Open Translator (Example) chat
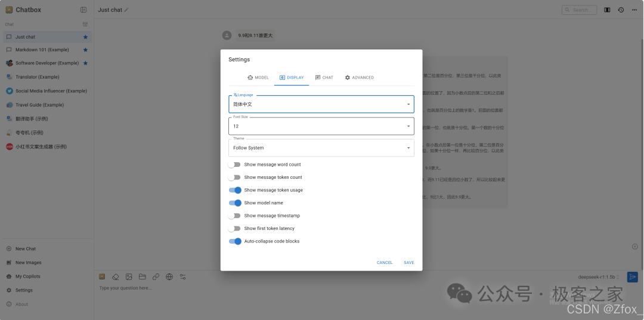 click(x=47, y=77)
